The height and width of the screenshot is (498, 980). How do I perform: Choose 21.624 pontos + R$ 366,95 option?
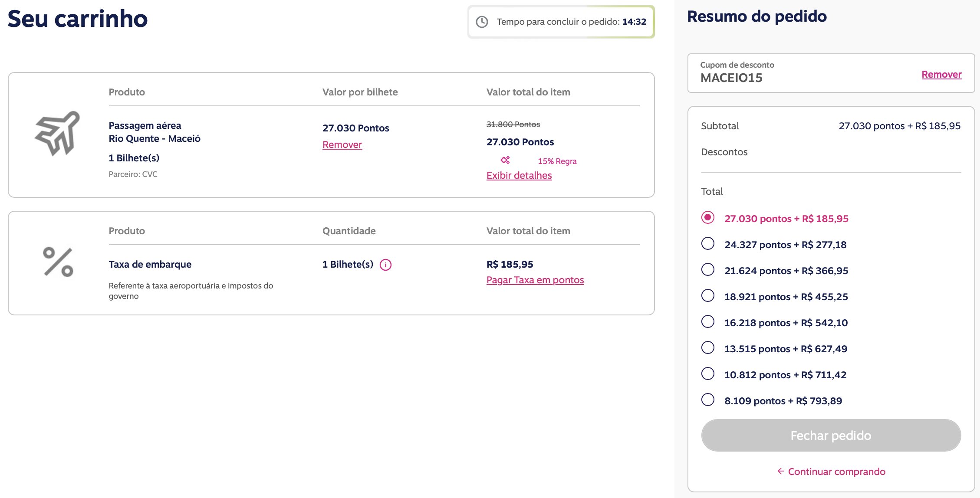click(x=708, y=269)
